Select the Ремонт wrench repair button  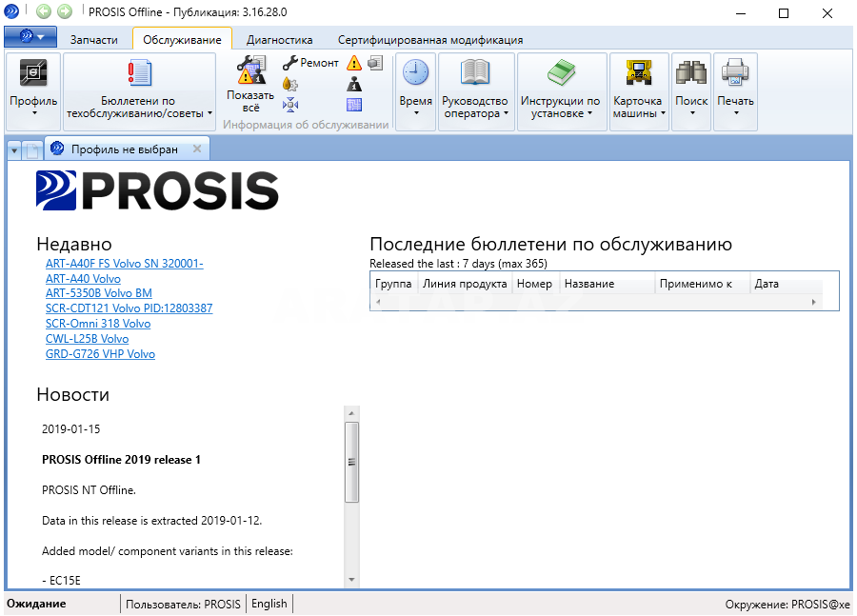[x=310, y=63]
